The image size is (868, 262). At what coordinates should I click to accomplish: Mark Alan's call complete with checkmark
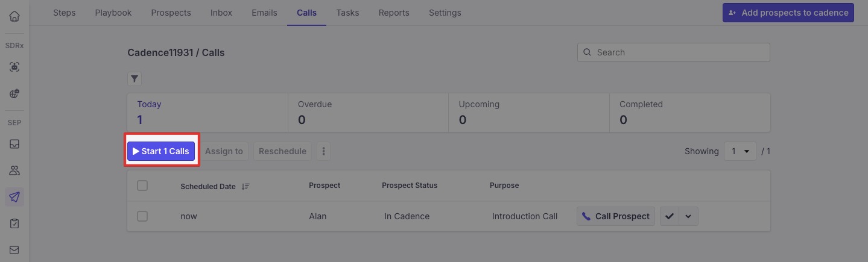[670, 216]
